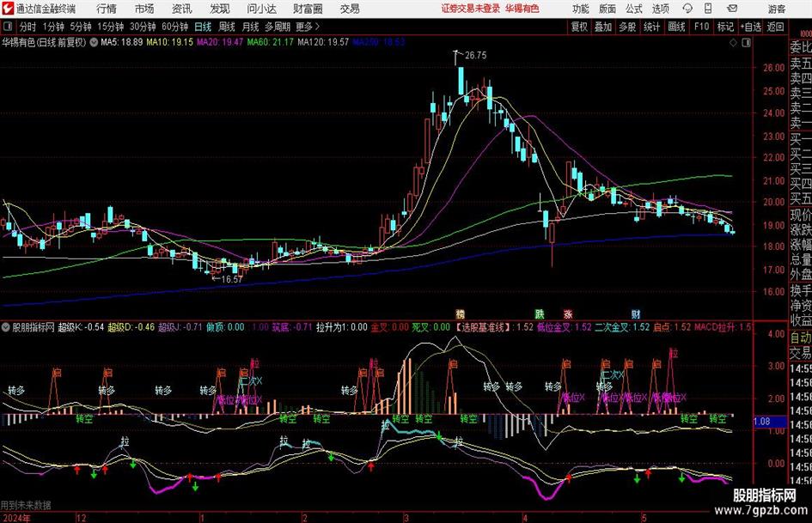Open the 问小达 menu
Screen dimensions: 812x523
coord(261,9)
